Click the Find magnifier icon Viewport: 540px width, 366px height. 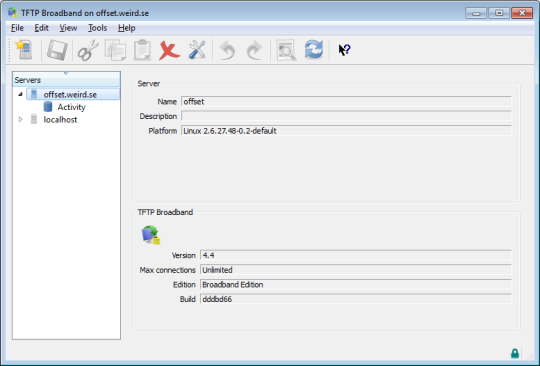pos(286,50)
